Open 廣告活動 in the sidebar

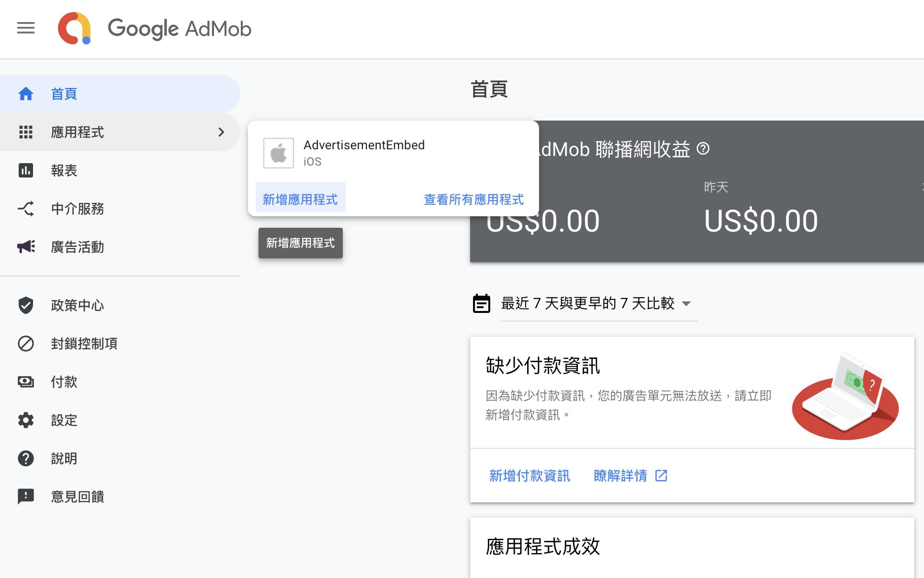(x=120, y=247)
